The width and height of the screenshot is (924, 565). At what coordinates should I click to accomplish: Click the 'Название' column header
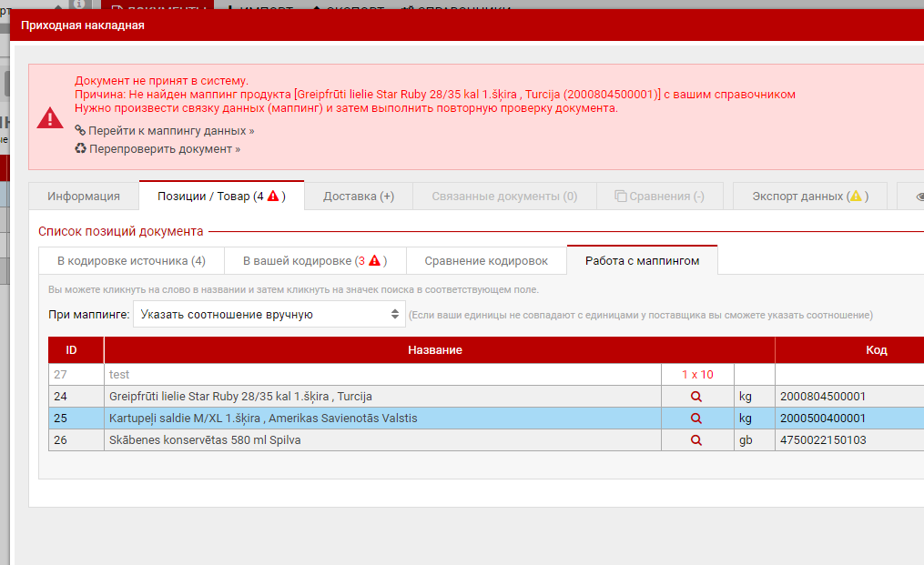(435, 350)
